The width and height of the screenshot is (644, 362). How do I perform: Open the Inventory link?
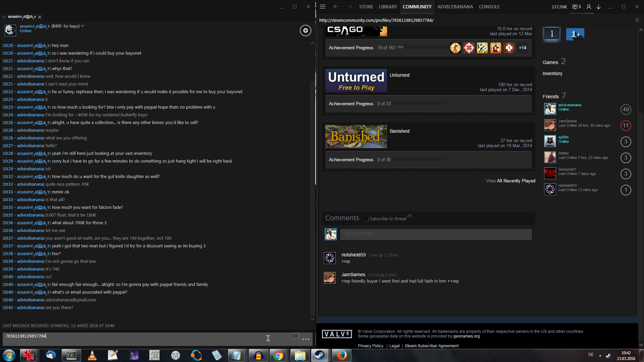(552, 73)
